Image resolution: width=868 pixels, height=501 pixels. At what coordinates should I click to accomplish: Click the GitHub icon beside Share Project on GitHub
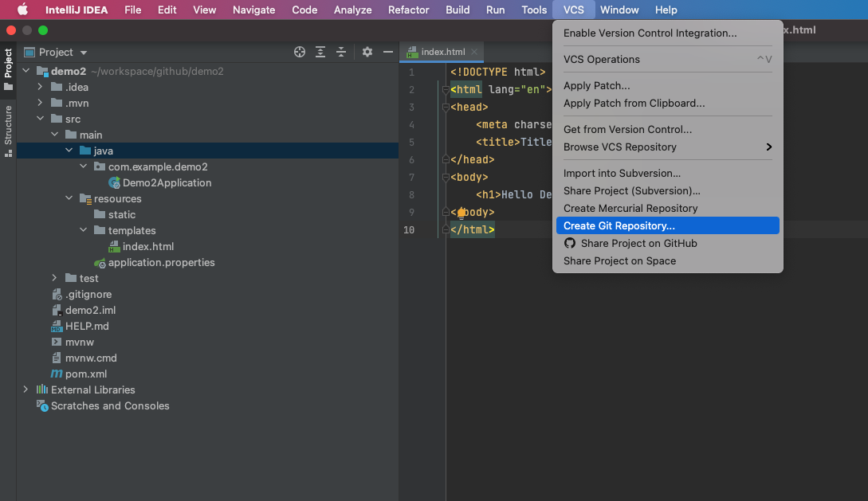click(x=570, y=243)
